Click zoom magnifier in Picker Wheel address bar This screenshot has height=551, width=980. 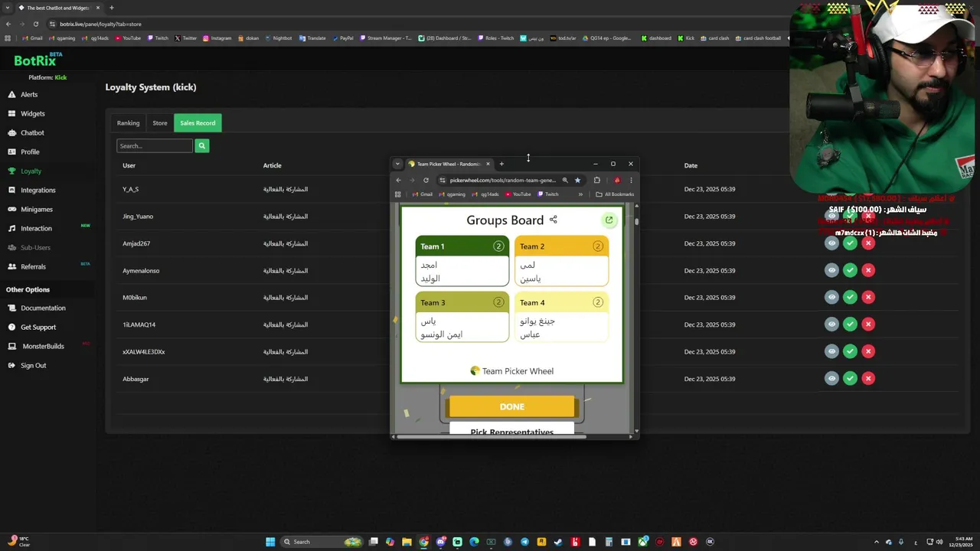(565, 181)
